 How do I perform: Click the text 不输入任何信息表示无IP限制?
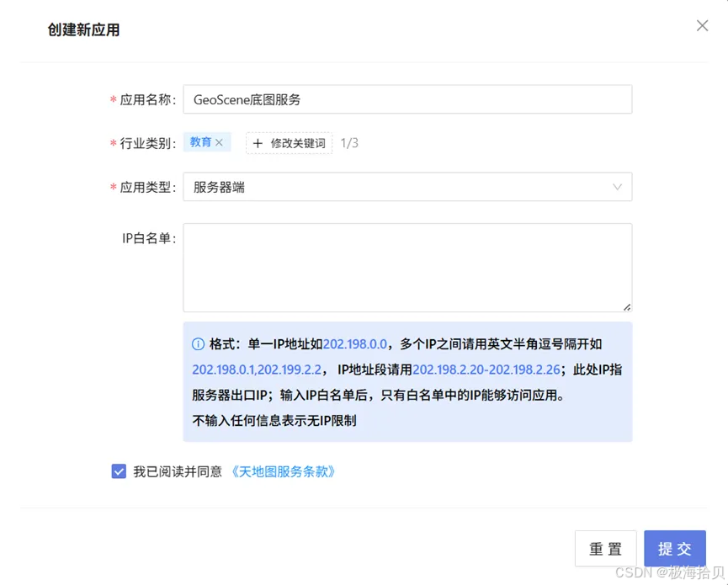tap(274, 421)
